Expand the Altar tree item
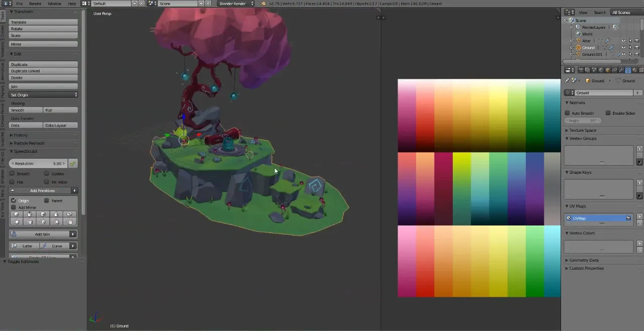 click(x=571, y=41)
